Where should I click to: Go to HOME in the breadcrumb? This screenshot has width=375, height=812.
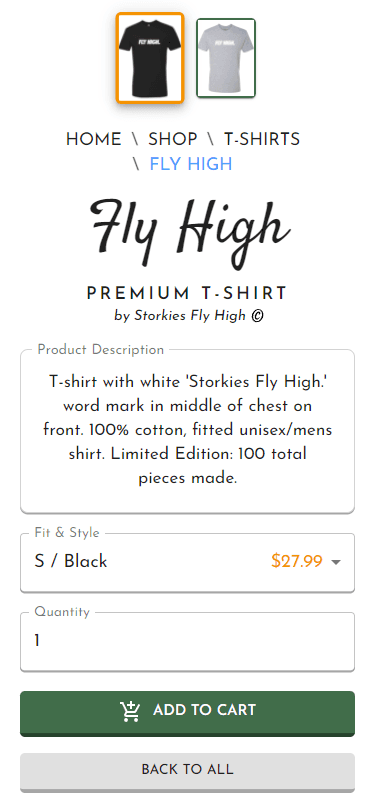pyautogui.click(x=94, y=139)
